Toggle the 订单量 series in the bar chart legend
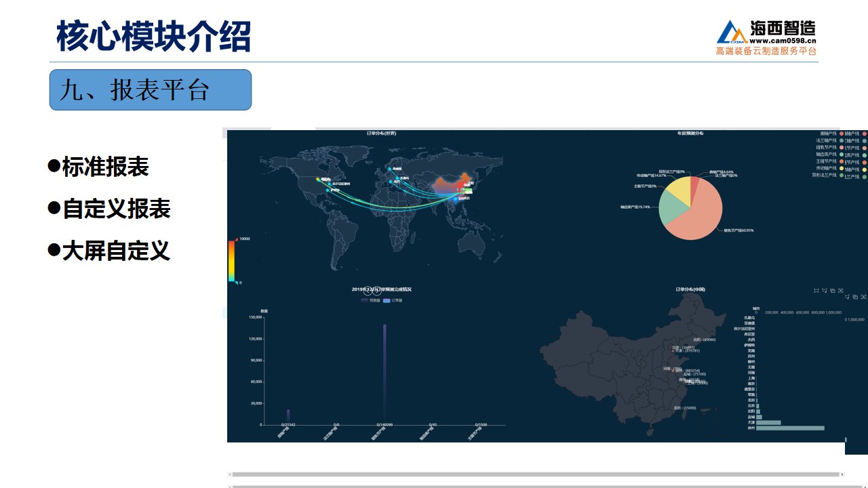The image size is (868, 488). point(393,300)
